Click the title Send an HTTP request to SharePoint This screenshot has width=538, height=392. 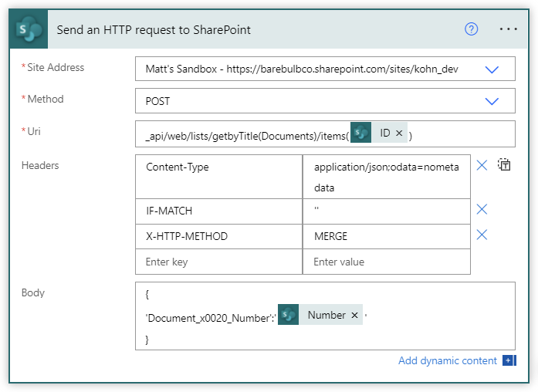[154, 30]
